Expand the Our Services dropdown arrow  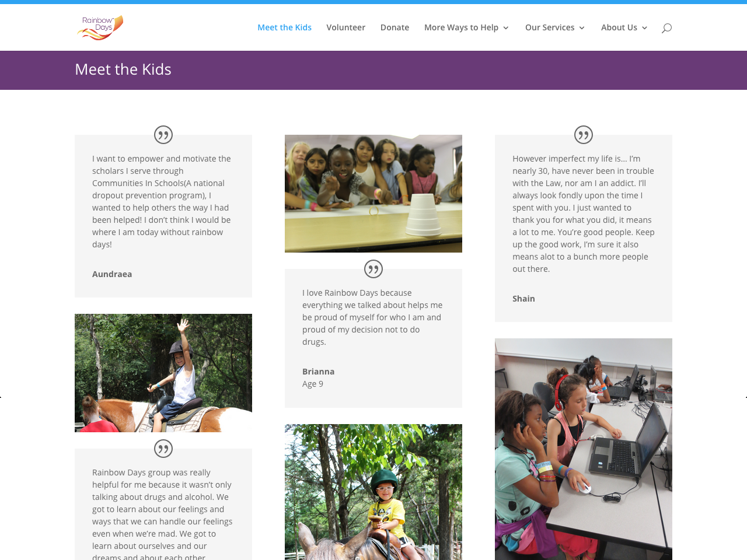pyautogui.click(x=582, y=28)
